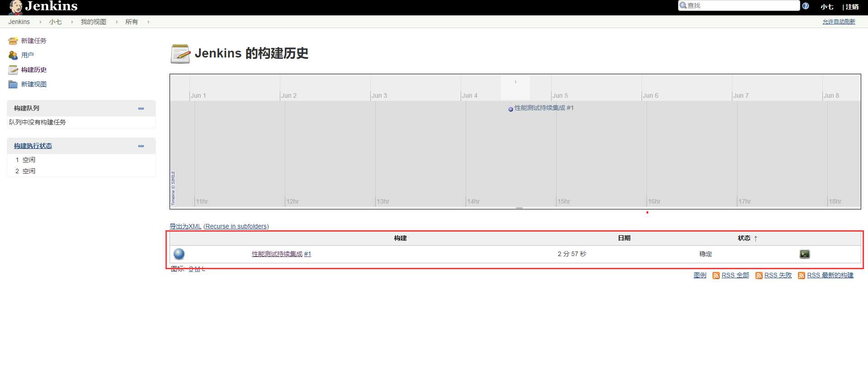Open 新建视图 sidebar link
868x366 pixels.
point(34,84)
